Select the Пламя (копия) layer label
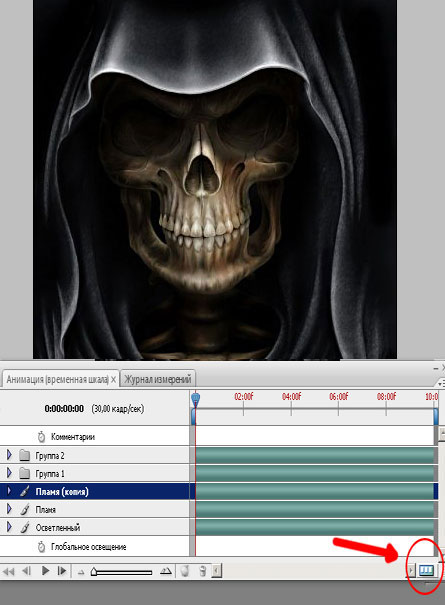The width and height of the screenshot is (445, 605). (x=62, y=492)
